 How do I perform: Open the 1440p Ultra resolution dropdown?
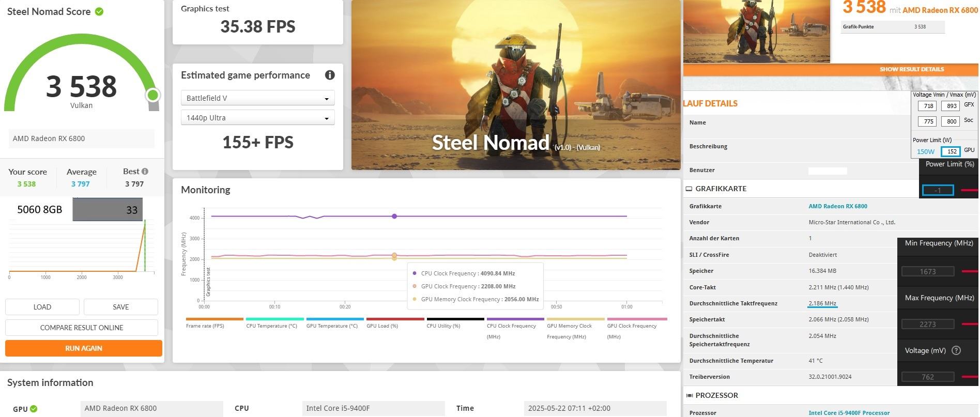[x=257, y=118]
